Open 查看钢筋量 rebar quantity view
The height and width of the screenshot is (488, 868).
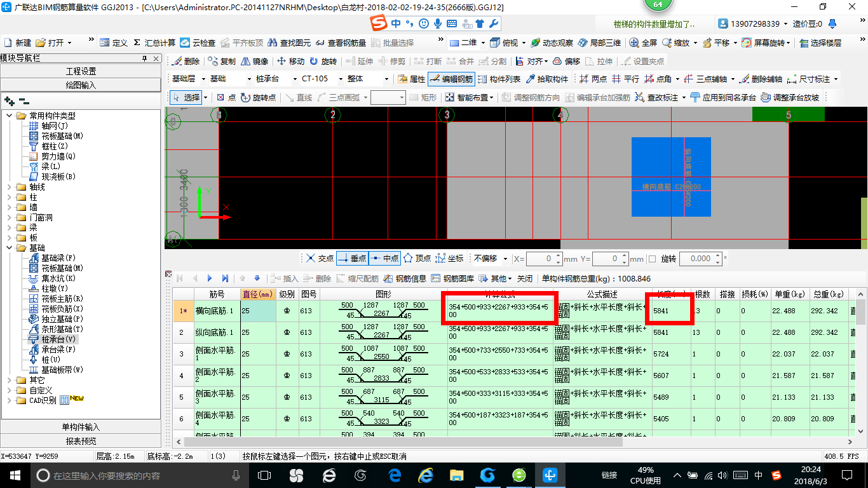[341, 43]
